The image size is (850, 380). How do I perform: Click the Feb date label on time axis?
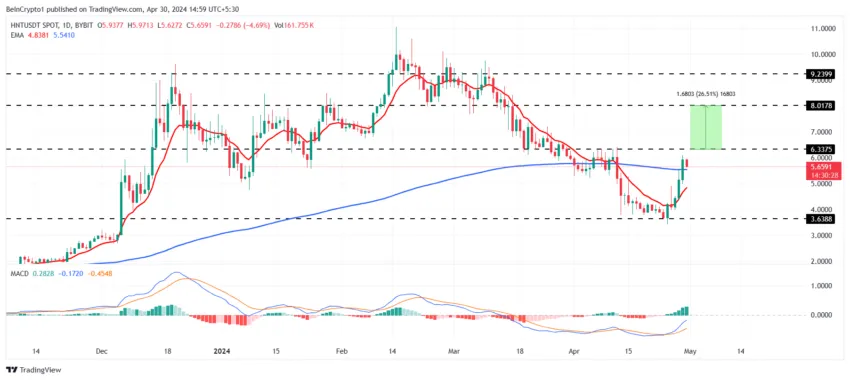[x=341, y=351]
